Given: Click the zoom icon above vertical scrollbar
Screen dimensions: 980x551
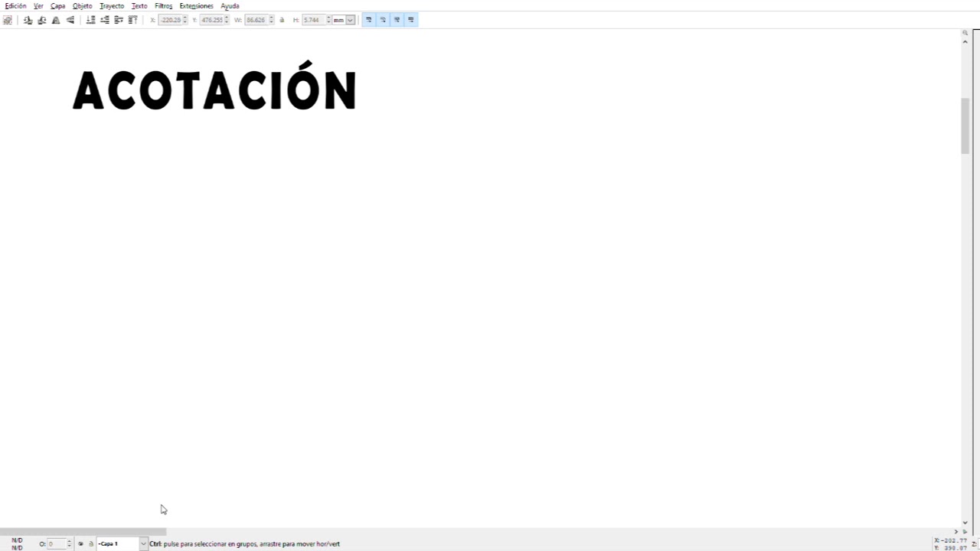Looking at the screenshot, I should (965, 33).
